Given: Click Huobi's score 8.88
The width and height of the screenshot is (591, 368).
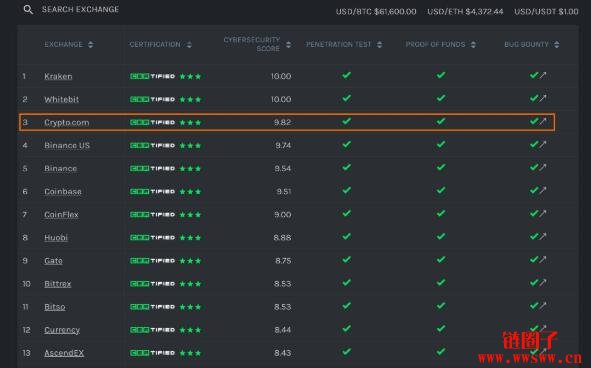Looking at the screenshot, I should pyautogui.click(x=282, y=238).
